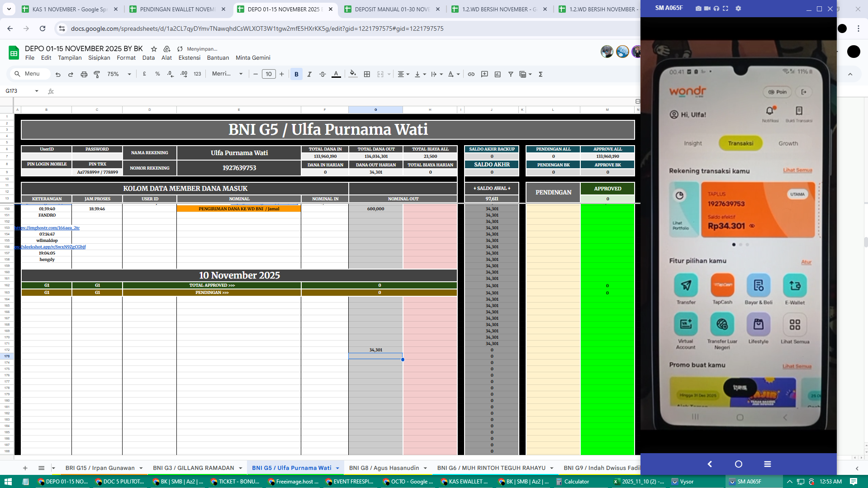Open Calculator from the Windows taskbar
The height and width of the screenshot is (488, 868).
(573, 482)
